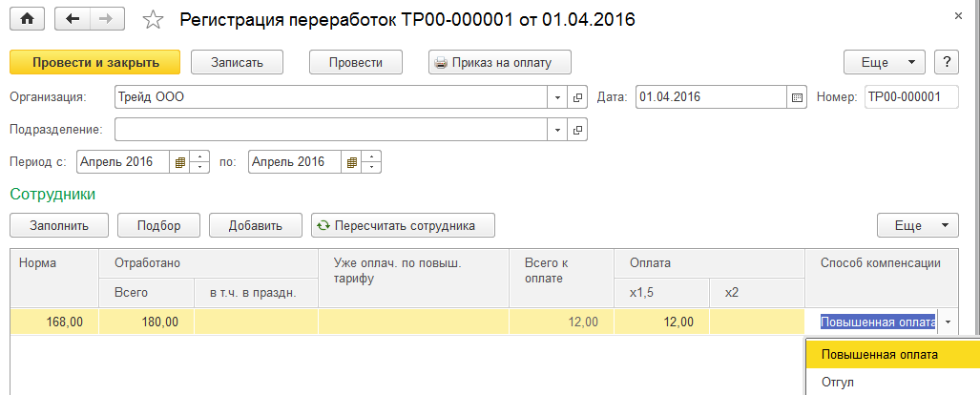The image size is (980, 395).
Task: Click the Период с stepper arrows
Action: (199, 162)
